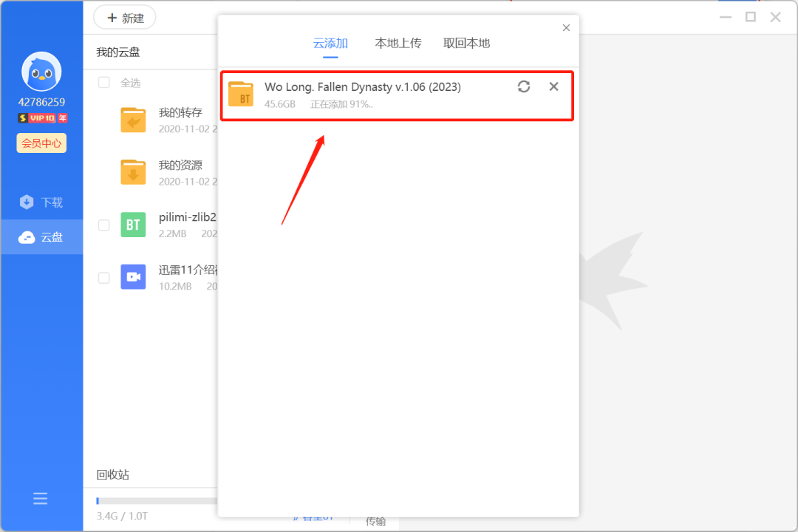The image size is (798, 532).
Task: Switch to the 取回本地 tab
Action: (466, 44)
